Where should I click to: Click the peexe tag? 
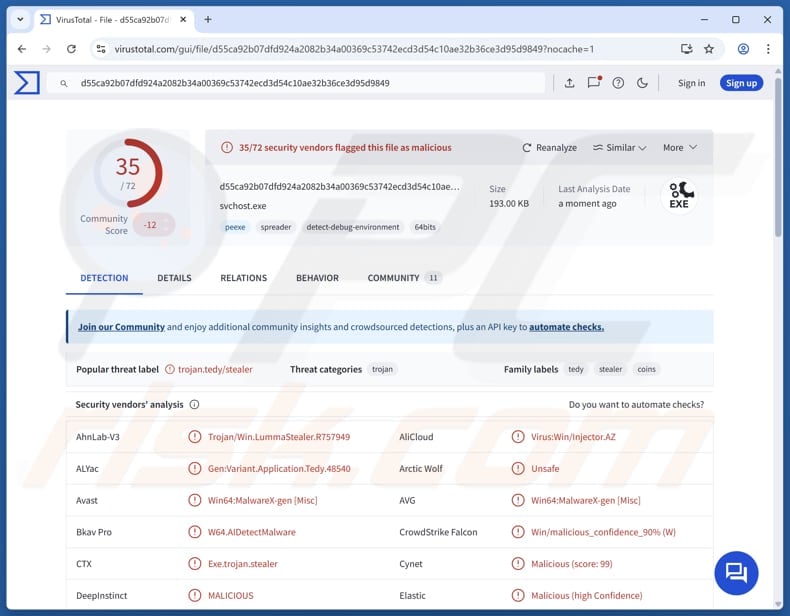[235, 227]
